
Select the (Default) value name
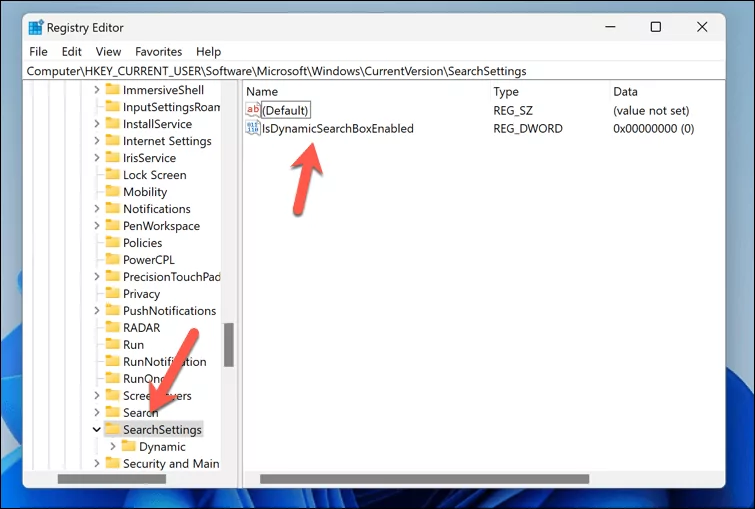click(x=286, y=110)
